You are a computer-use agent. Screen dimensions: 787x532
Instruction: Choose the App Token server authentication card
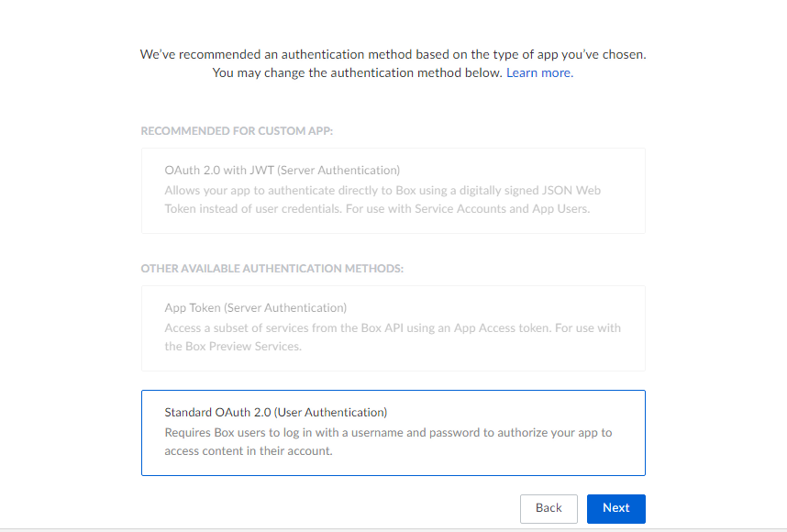pos(393,328)
